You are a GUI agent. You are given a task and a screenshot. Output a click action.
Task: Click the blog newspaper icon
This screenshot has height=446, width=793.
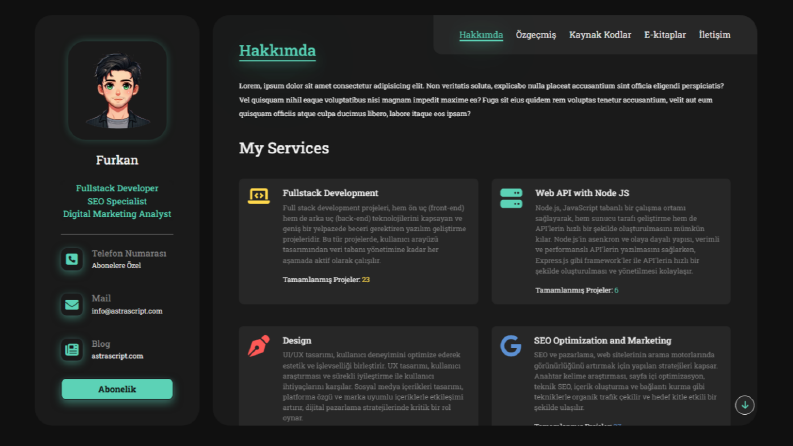72,349
